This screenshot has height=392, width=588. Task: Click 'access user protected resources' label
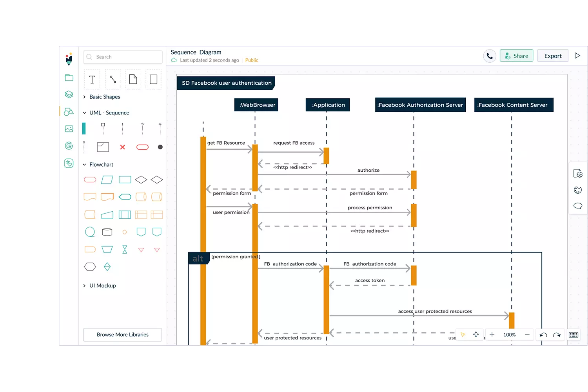click(x=435, y=311)
